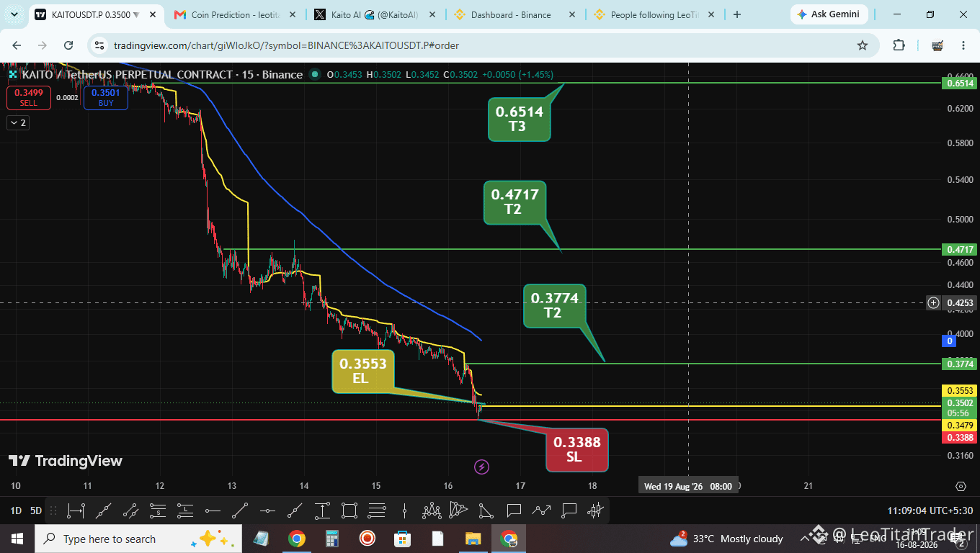980x553 pixels.
Task: Select the Horizontal Line drawing tool
Action: (267, 511)
